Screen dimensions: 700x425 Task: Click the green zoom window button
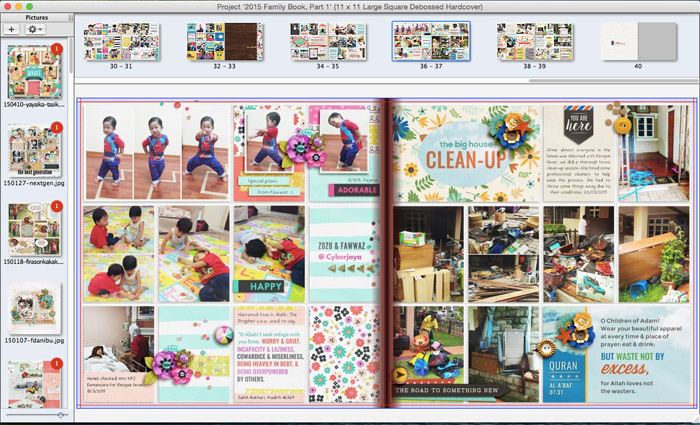point(29,6)
